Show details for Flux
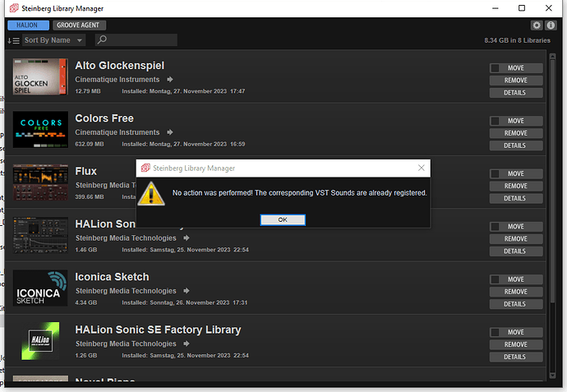 coord(516,198)
